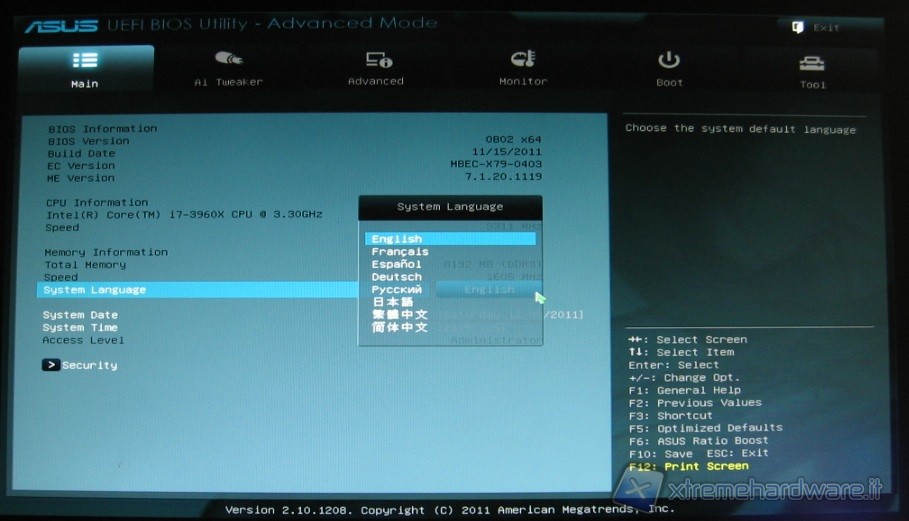Click the Monitor gauge icon
The height and width of the screenshot is (521, 909).
[523, 60]
